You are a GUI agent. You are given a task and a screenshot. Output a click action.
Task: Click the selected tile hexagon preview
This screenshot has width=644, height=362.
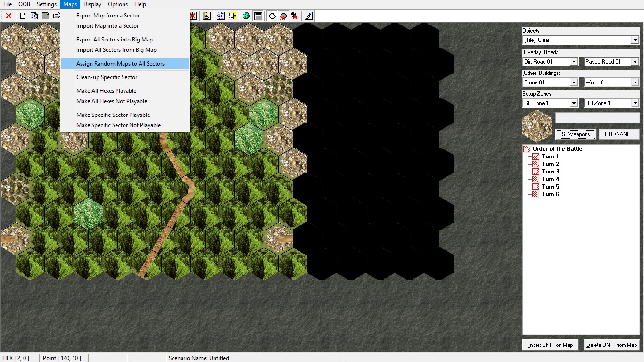(x=537, y=126)
